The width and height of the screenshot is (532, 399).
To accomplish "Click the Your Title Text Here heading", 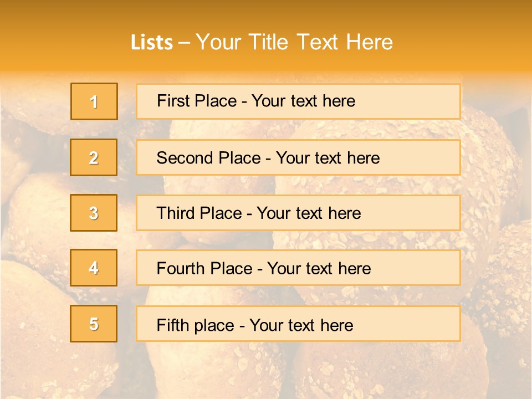I will [x=294, y=42].
